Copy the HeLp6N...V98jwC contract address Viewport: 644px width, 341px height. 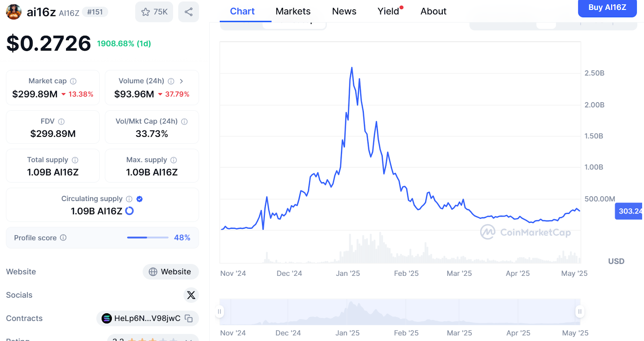(x=189, y=318)
